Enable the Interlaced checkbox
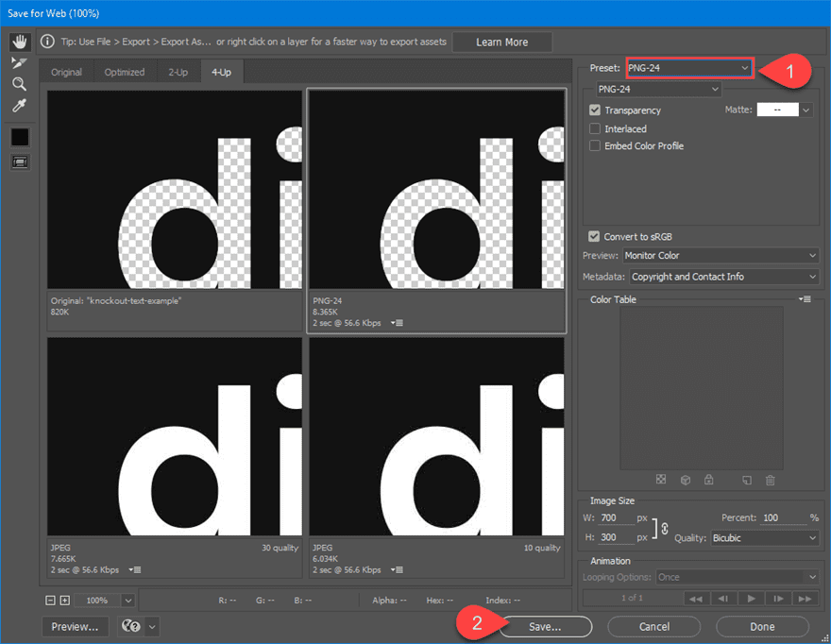831x644 pixels. point(595,128)
